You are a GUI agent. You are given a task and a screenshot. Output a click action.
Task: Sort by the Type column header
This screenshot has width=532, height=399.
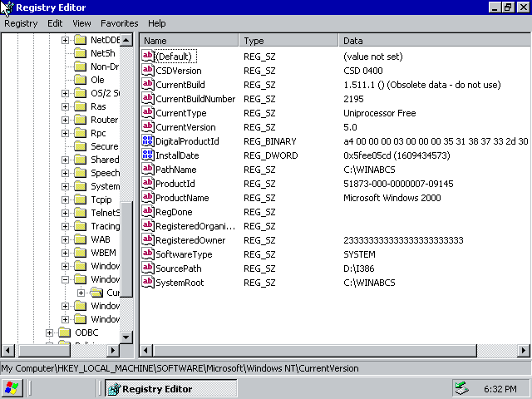point(288,41)
